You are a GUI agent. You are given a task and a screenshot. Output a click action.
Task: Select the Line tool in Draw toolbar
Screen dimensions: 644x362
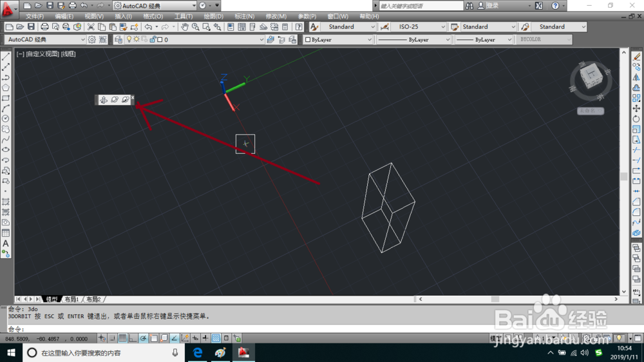[6, 57]
